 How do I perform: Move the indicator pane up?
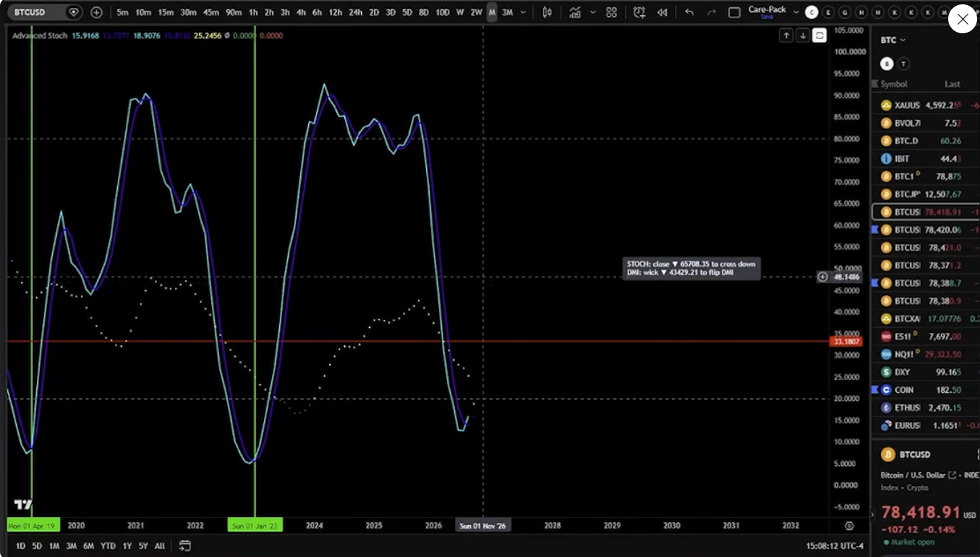click(x=786, y=35)
